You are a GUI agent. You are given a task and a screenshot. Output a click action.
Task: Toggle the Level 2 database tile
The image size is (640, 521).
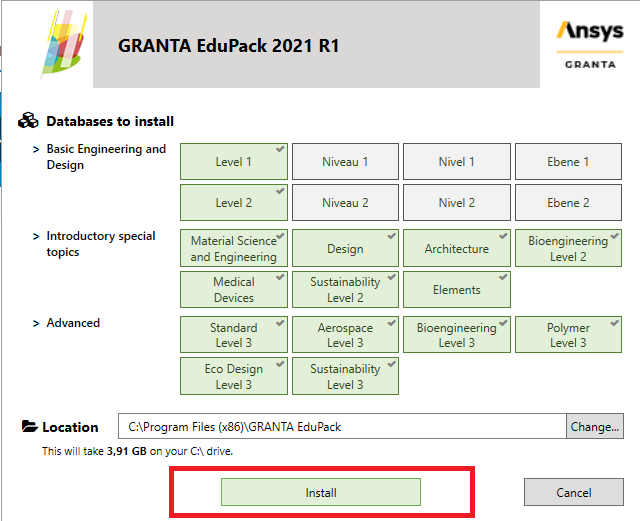[x=234, y=203]
